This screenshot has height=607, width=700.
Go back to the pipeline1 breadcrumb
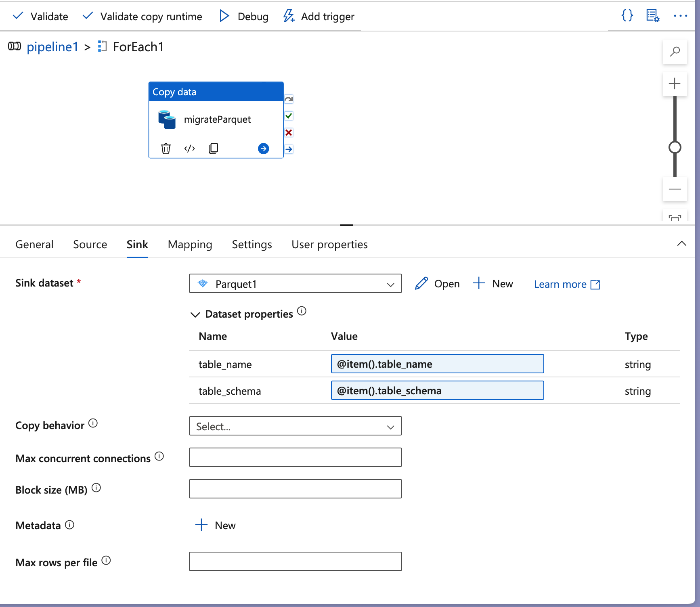52,47
